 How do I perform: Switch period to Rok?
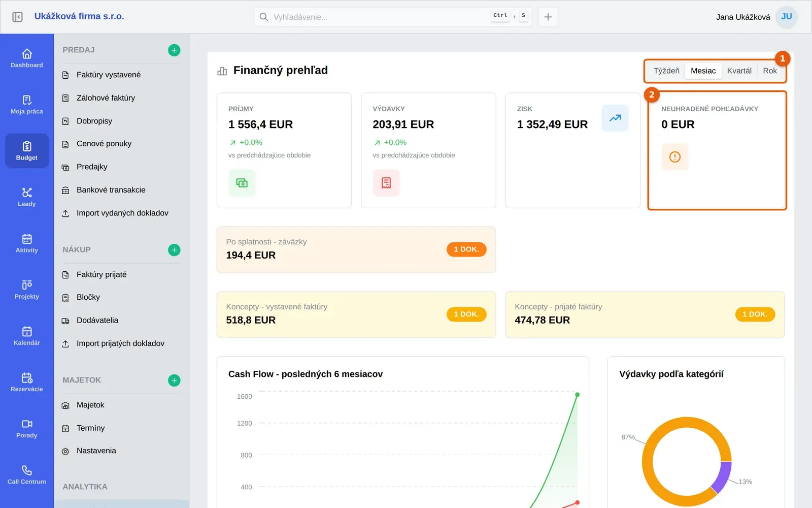pos(770,71)
